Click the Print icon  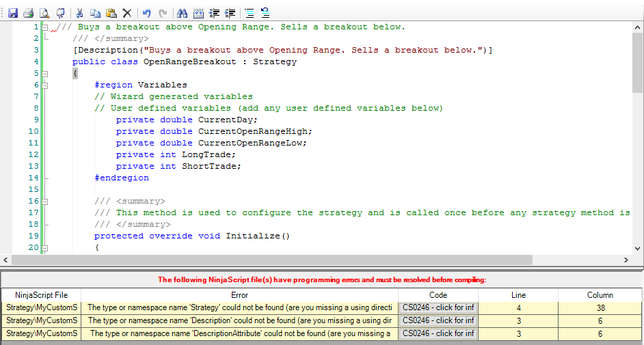tap(28, 13)
